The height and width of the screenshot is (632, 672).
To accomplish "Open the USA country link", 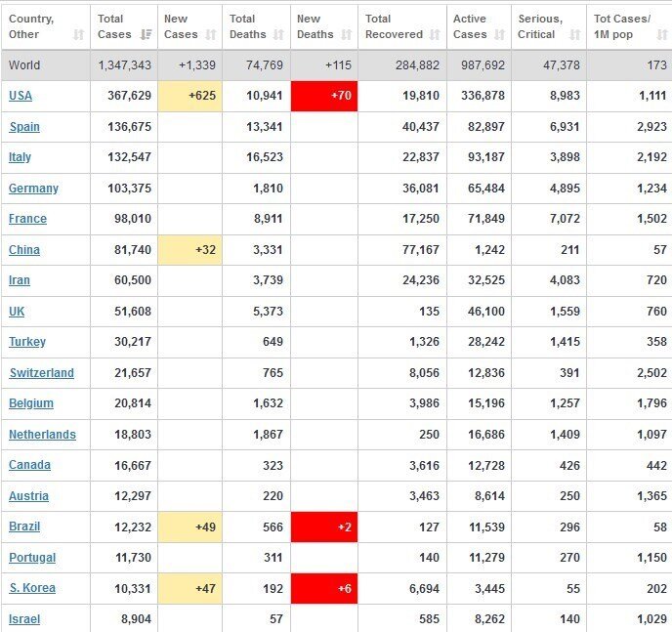I will coord(21,96).
